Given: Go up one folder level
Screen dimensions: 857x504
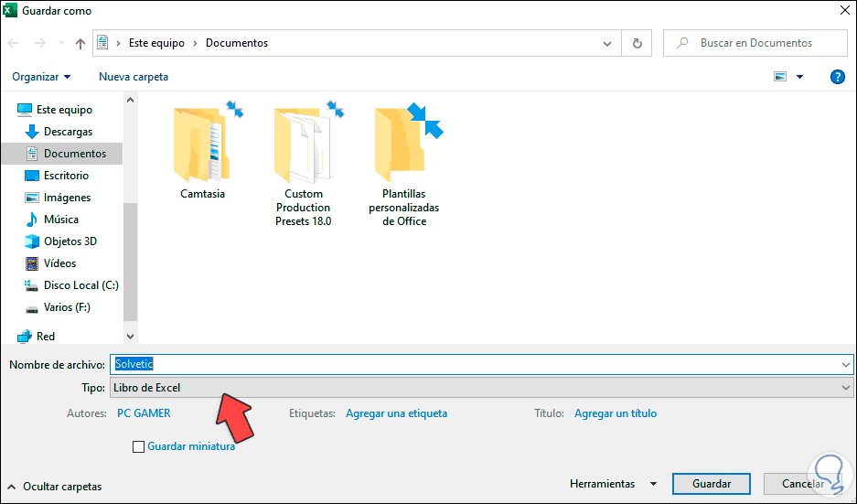Looking at the screenshot, I should [80, 43].
